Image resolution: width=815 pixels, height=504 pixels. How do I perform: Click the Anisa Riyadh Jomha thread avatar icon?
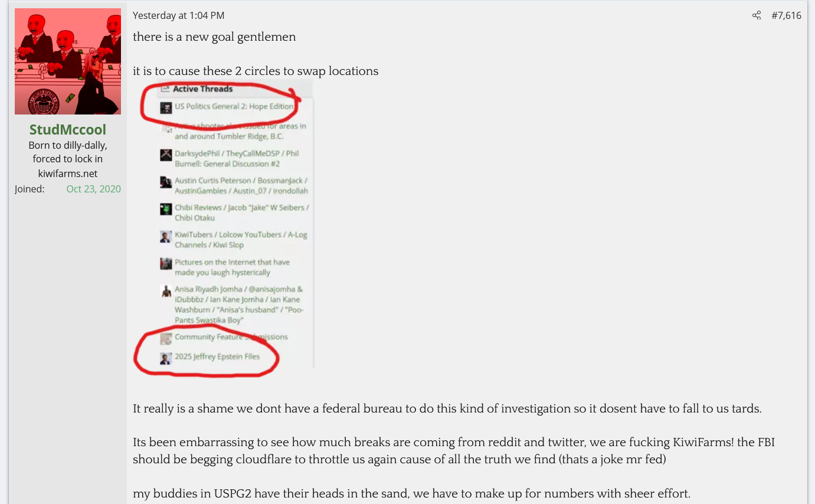(166, 291)
